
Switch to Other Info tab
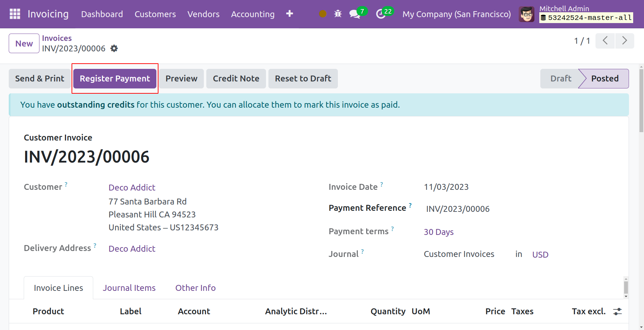point(195,288)
